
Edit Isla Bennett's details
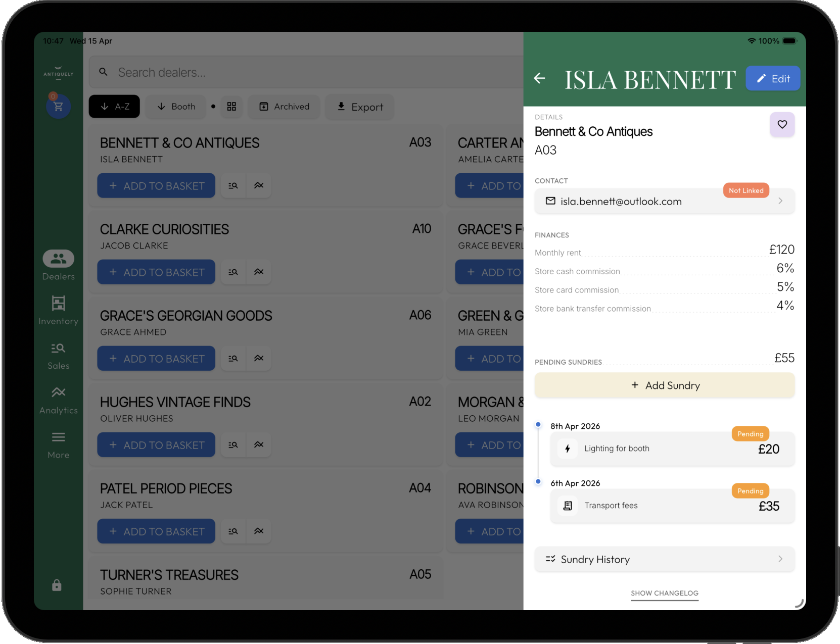point(773,78)
